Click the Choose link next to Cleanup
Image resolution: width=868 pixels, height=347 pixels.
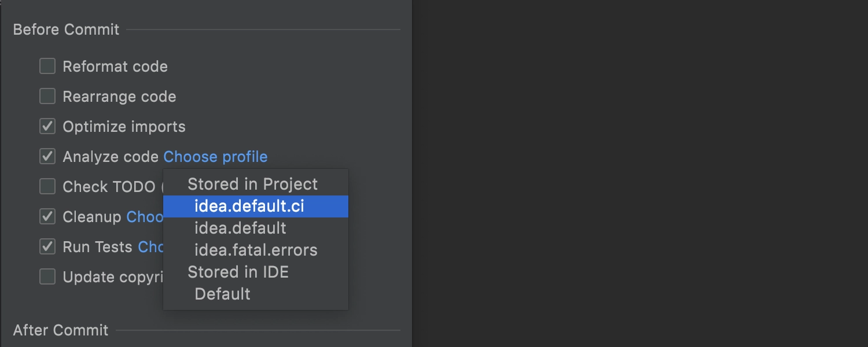[145, 217]
